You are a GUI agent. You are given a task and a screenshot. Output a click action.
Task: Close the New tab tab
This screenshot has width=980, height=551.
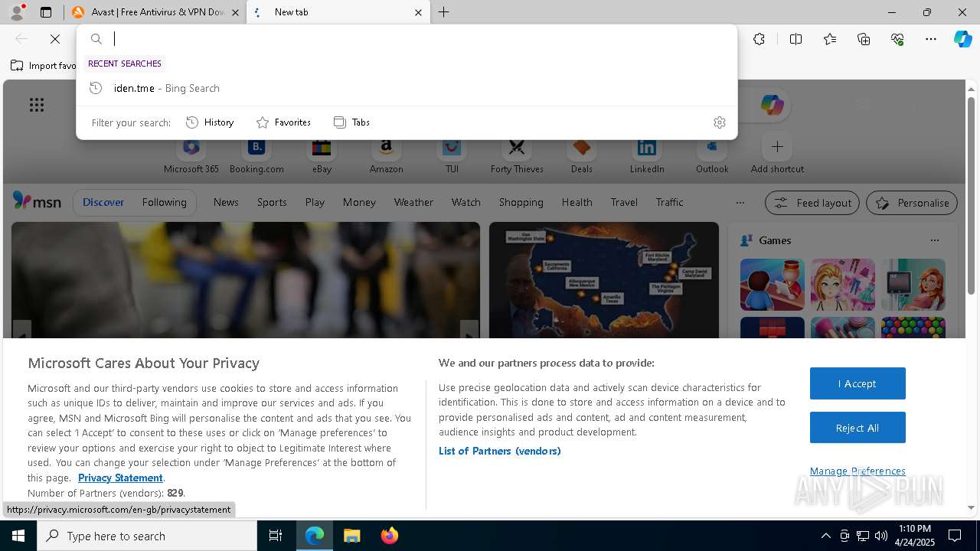pos(418,12)
